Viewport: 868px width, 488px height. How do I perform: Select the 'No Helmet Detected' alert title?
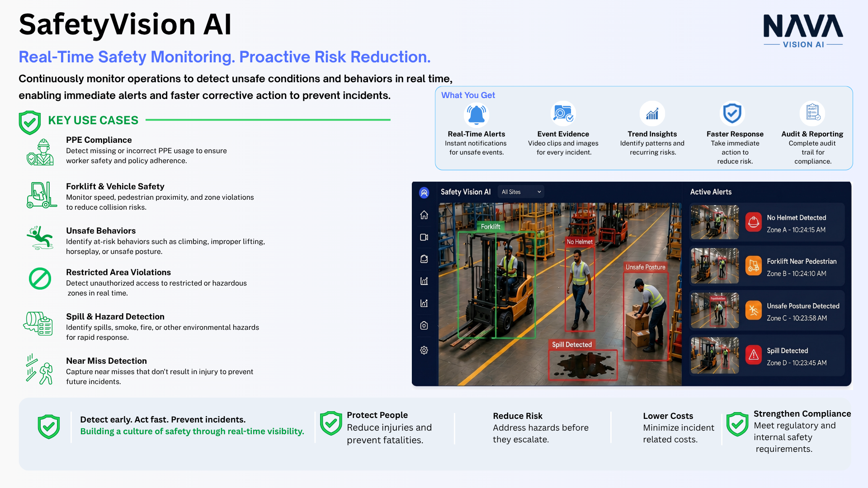[797, 218]
